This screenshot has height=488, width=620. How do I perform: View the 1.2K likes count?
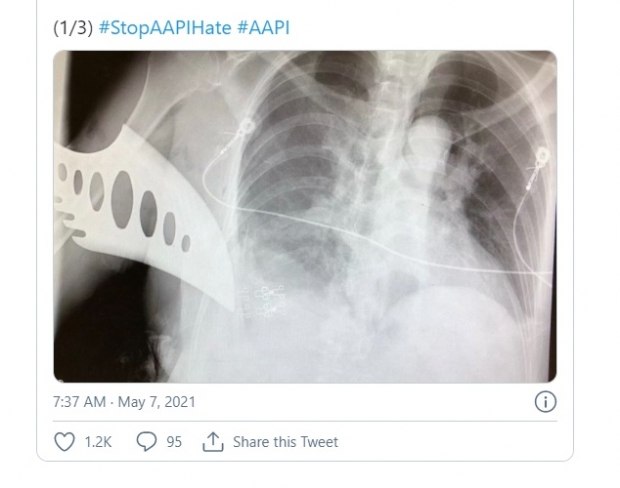click(97, 441)
